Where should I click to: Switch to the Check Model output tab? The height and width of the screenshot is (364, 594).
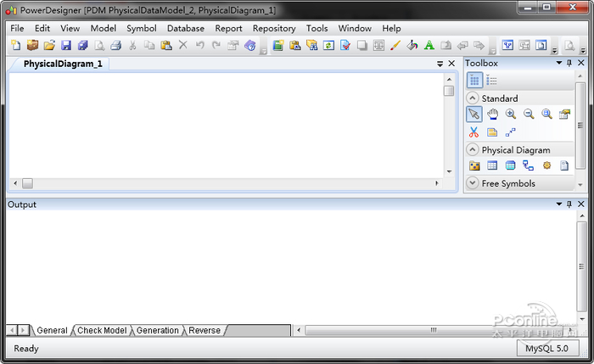(102, 330)
